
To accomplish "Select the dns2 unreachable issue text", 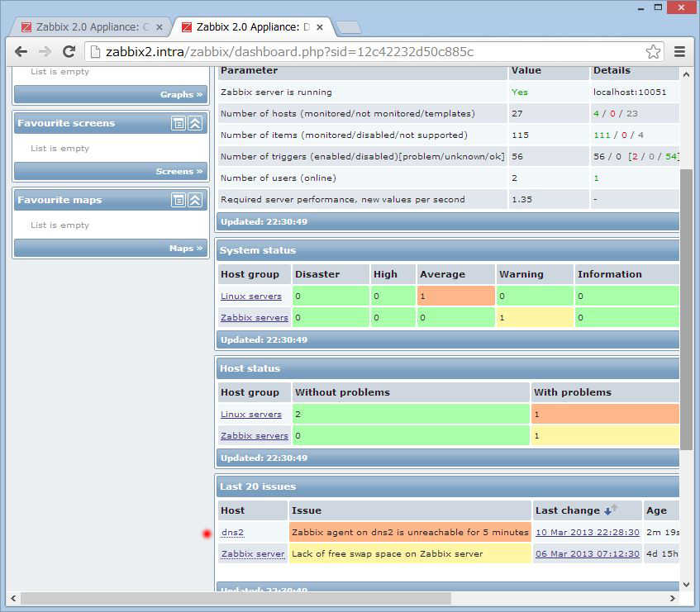I will click(410, 532).
